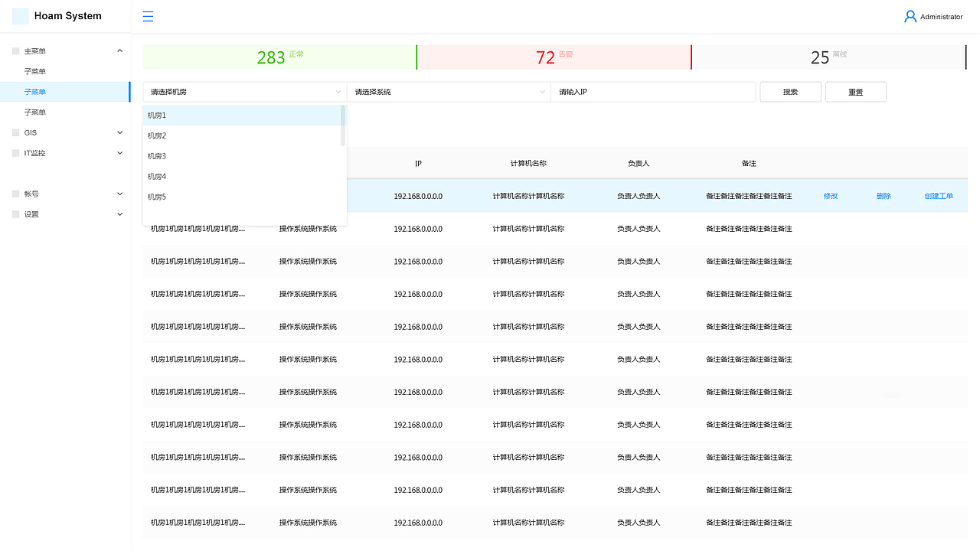Expand the IT监控 menu chevron
The width and height of the screenshot is (980, 551).
[x=119, y=153]
